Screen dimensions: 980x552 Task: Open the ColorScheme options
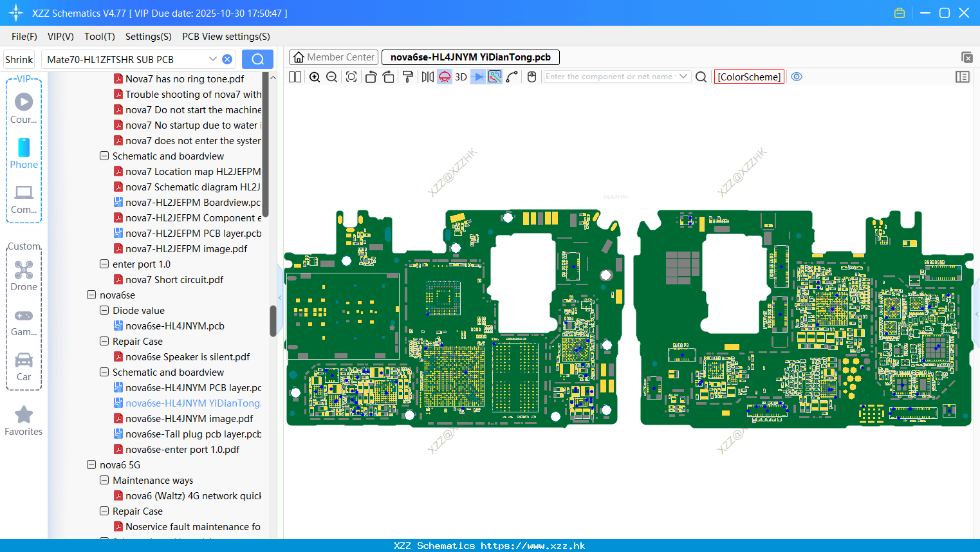coord(749,77)
